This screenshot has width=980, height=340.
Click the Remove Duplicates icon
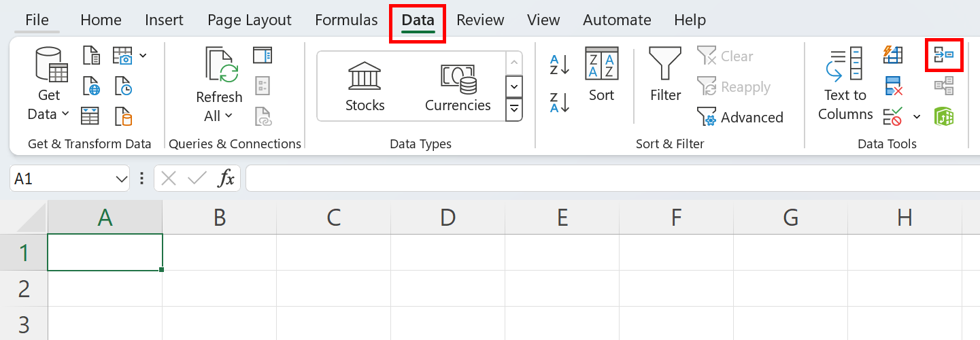(x=892, y=86)
